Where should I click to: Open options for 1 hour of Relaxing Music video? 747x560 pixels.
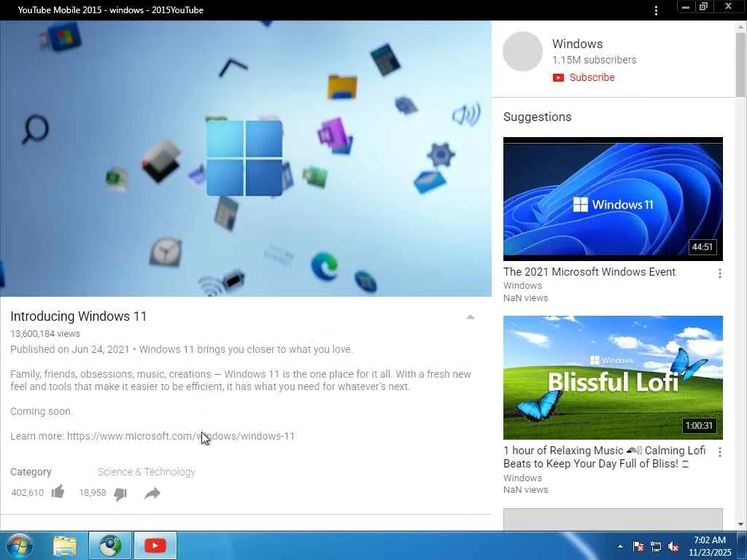point(720,452)
